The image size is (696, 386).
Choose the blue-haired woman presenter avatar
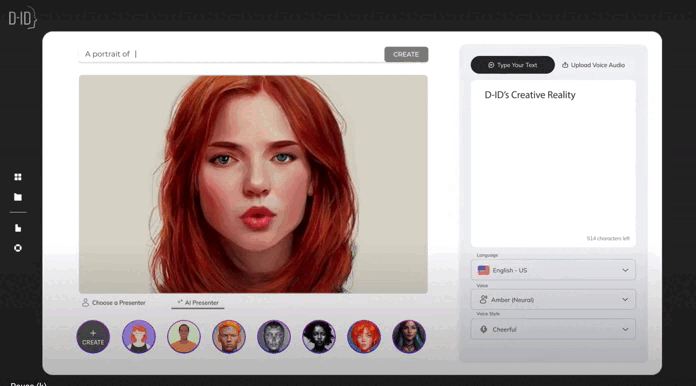tap(409, 337)
